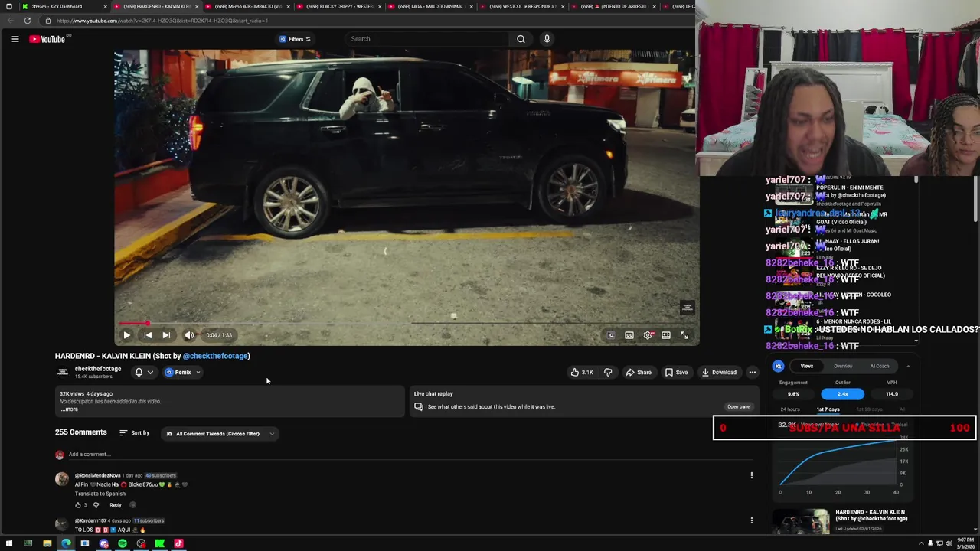The width and height of the screenshot is (980, 551).
Task: Open the notification bell dropdown
Action: click(144, 373)
